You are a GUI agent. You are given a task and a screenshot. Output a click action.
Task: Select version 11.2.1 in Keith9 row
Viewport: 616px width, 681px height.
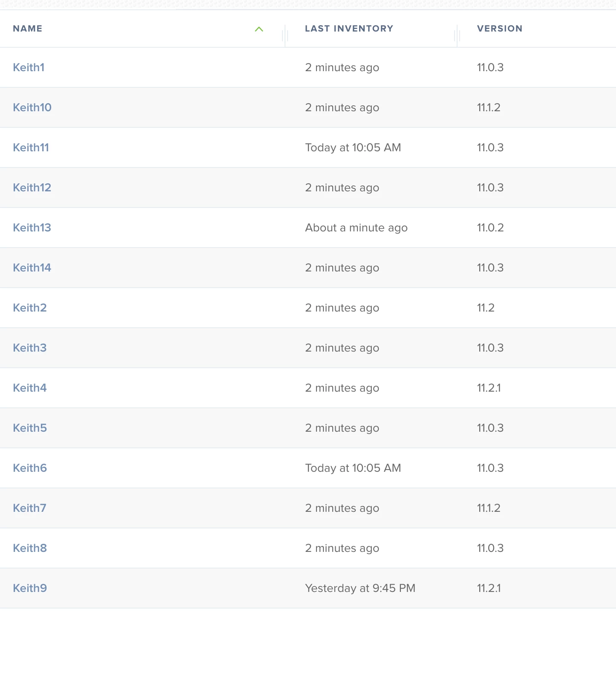click(489, 588)
